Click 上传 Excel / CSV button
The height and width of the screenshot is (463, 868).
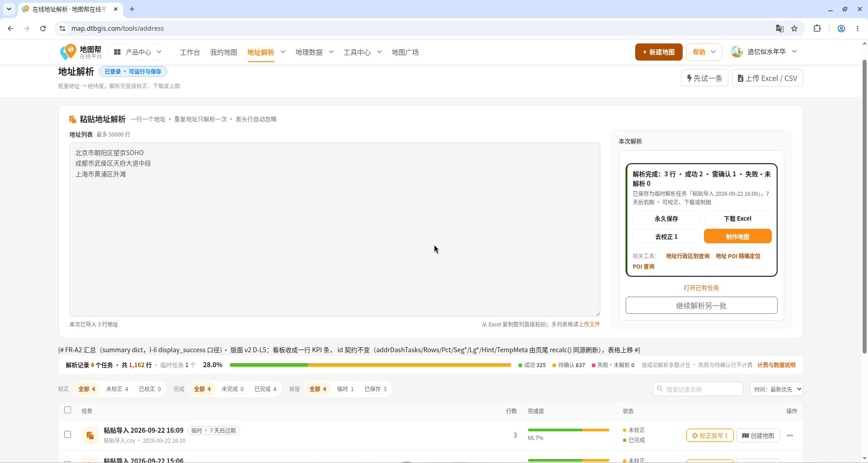click(767, 78)
